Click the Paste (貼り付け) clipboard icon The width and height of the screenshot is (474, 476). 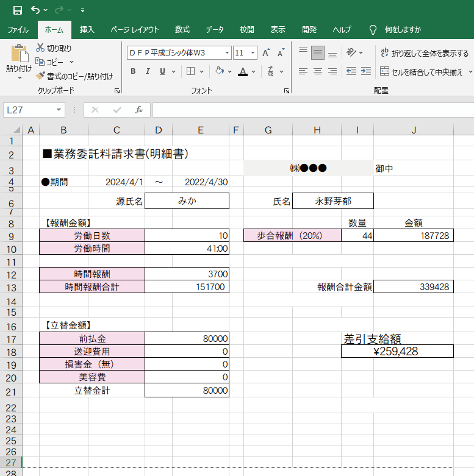click(19, 55)
